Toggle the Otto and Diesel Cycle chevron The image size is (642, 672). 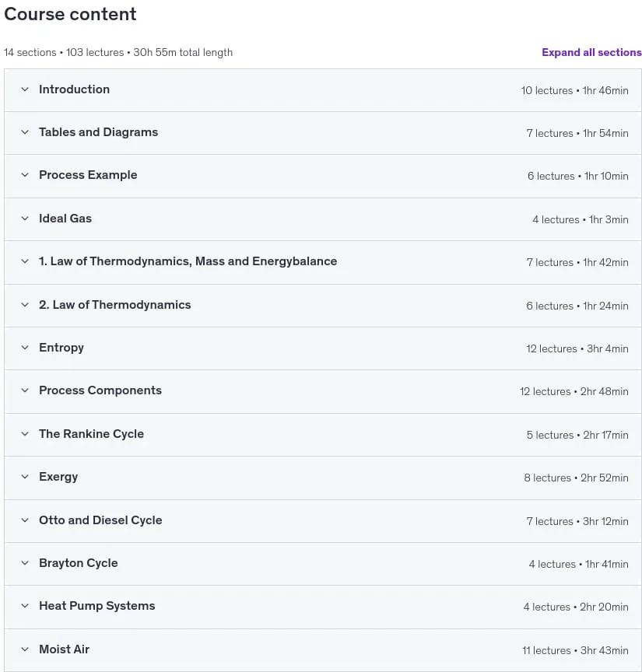25,520
